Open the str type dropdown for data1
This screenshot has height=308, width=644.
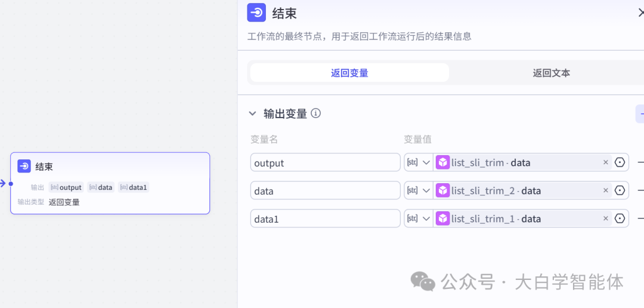(419, 219)
